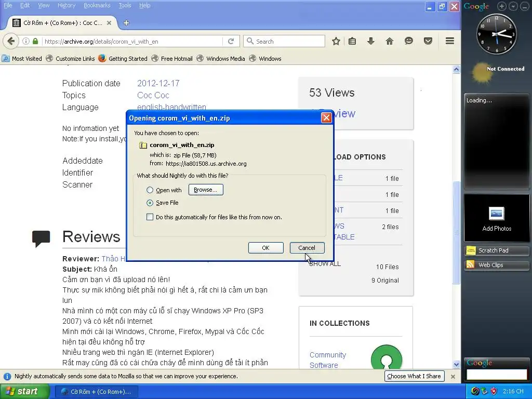Click the sidebar add gadget plus icon

[x=502, y=6]
